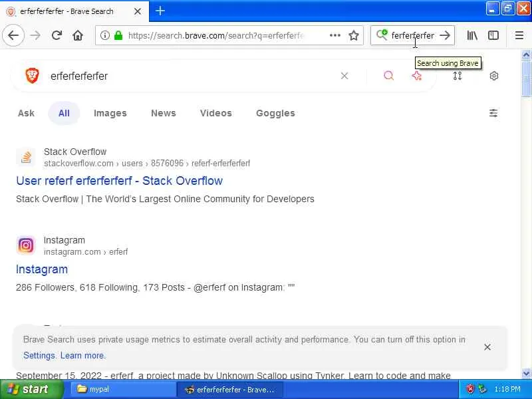Select the All results tab
Viewport: 532px width, 399px height.
(x=64, y=113)
